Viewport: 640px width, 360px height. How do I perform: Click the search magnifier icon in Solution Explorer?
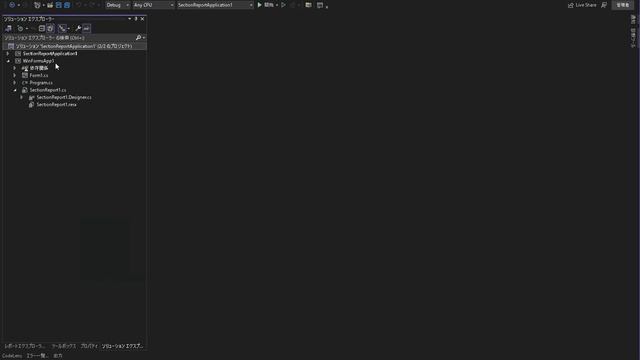click(138, 38)
